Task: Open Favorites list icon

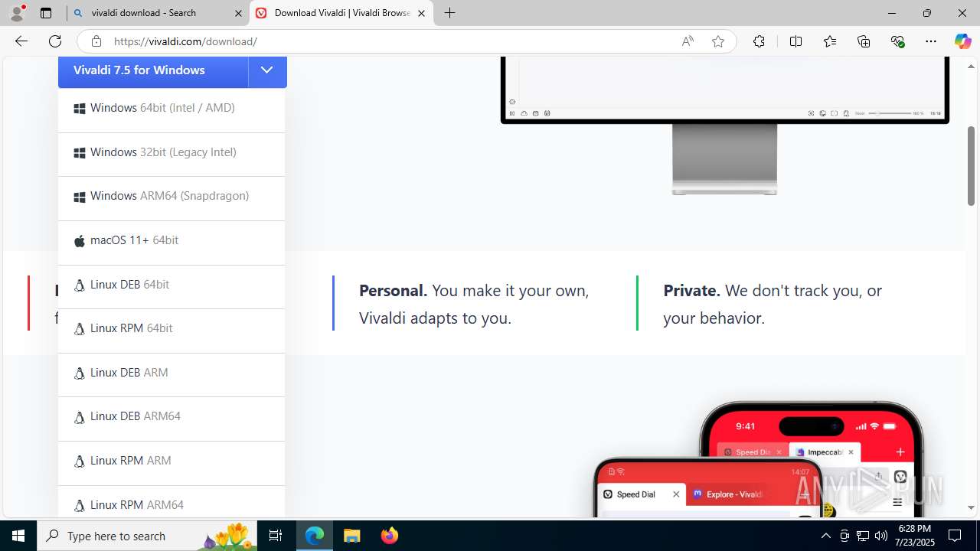Action: tap(830, 41)
